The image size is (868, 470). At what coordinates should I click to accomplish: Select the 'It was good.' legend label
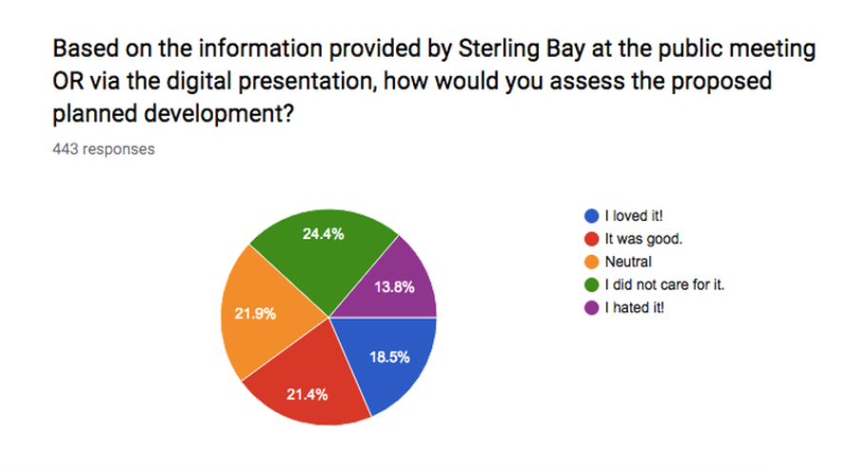click(x=643, y=239)
